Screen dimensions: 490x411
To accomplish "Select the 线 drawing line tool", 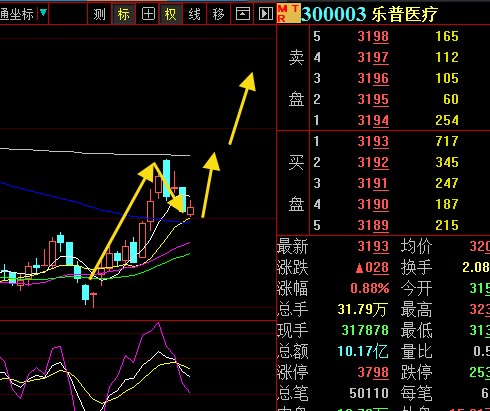I will 194,14.
